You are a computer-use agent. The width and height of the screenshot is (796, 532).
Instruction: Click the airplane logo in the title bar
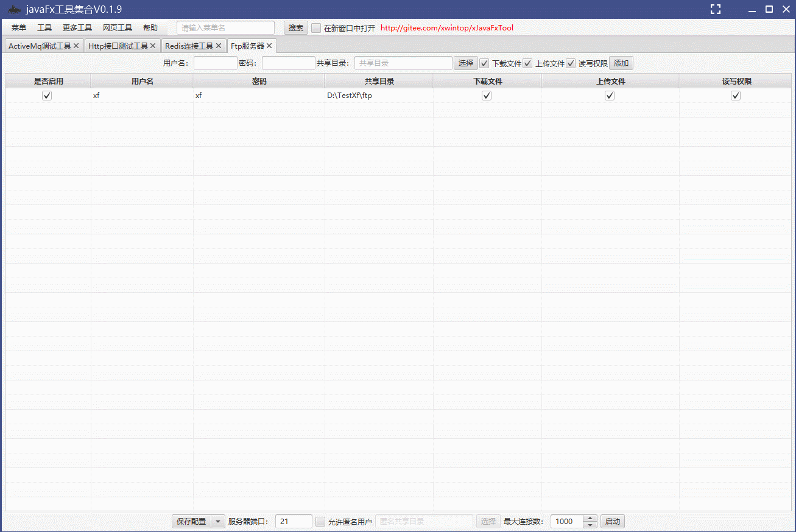tap(13, 9)
